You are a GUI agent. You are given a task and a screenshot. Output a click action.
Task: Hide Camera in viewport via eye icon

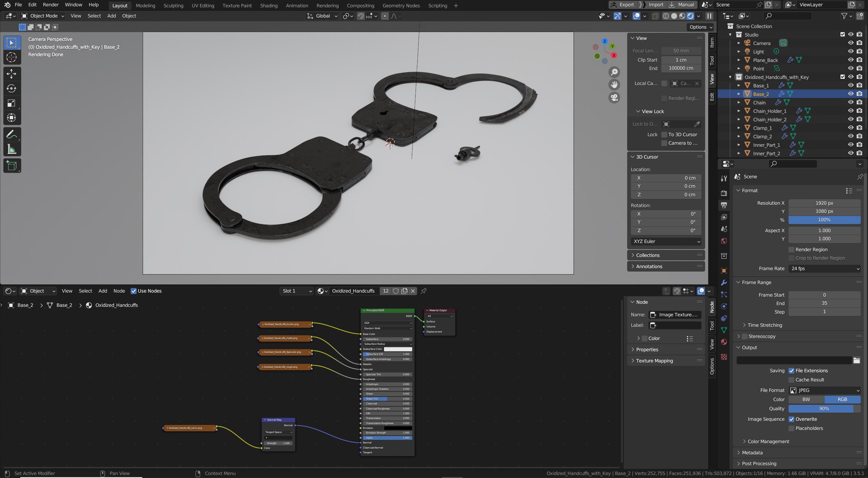point(850,43)
